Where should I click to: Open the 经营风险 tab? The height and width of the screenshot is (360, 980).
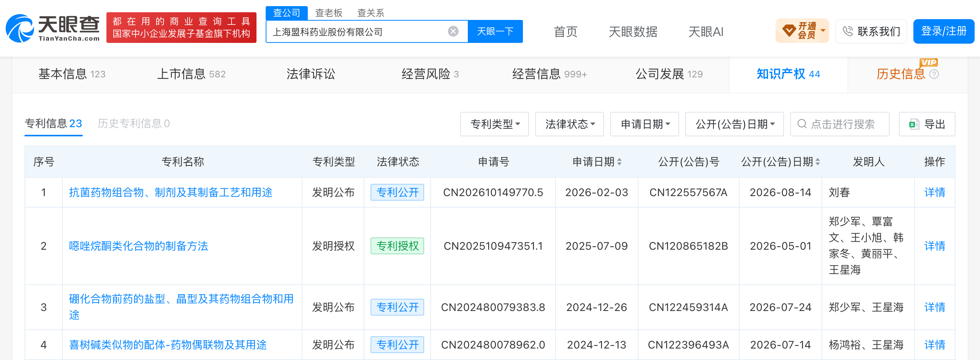(x=430, y=74)
